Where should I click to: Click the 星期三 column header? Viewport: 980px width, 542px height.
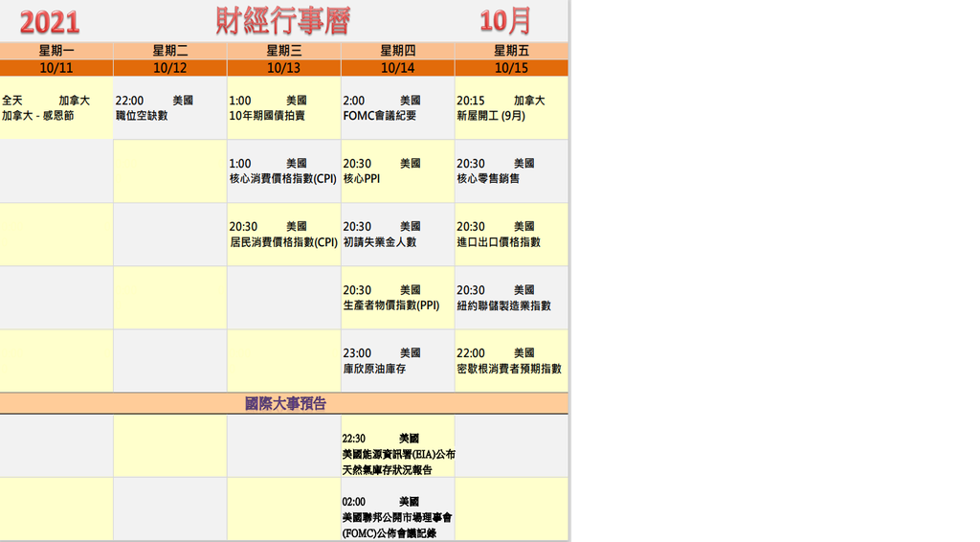coord(283,51)
